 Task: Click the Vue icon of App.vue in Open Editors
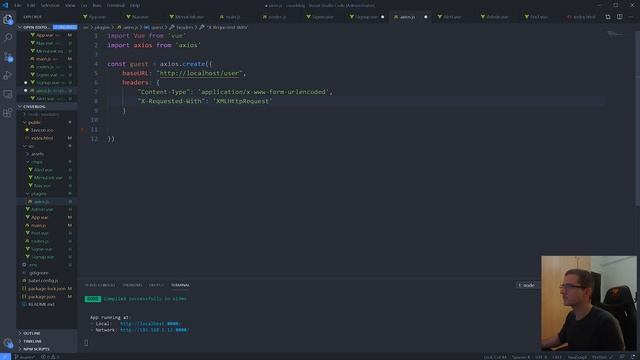click(33, 36)
